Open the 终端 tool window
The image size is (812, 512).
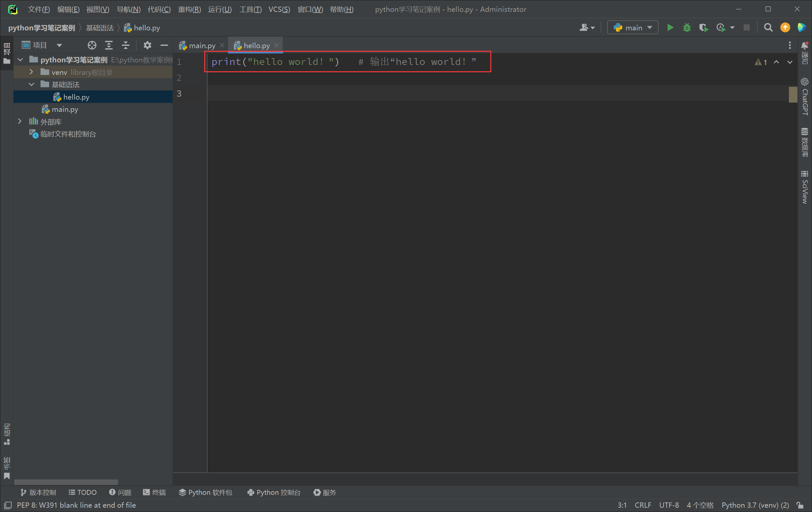[x=154, y=493]
